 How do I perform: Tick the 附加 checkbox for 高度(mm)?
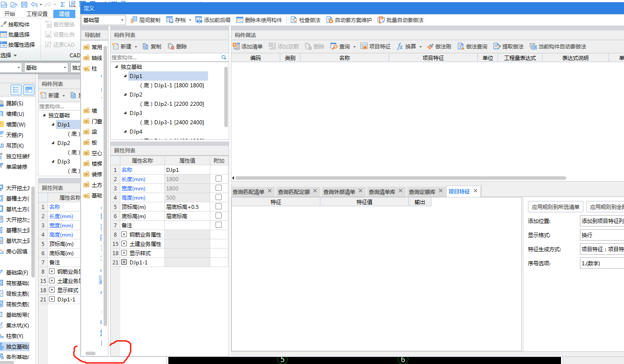coord(219,197)
